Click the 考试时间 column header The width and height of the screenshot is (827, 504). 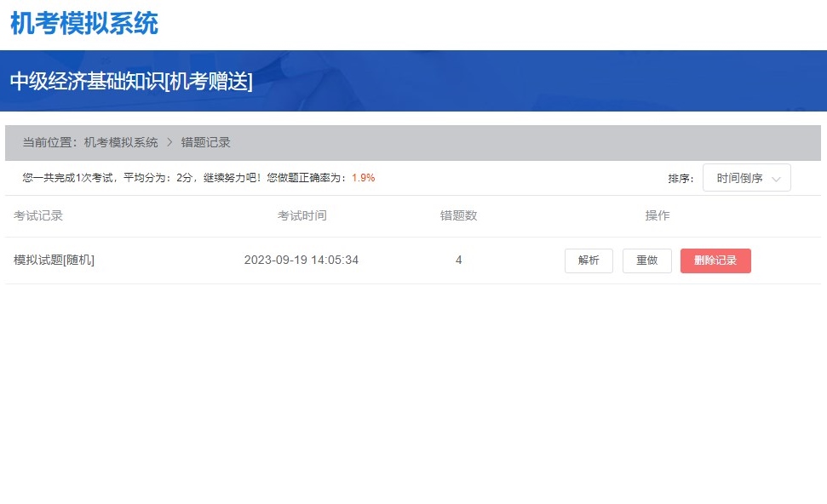tap(302, 215)
